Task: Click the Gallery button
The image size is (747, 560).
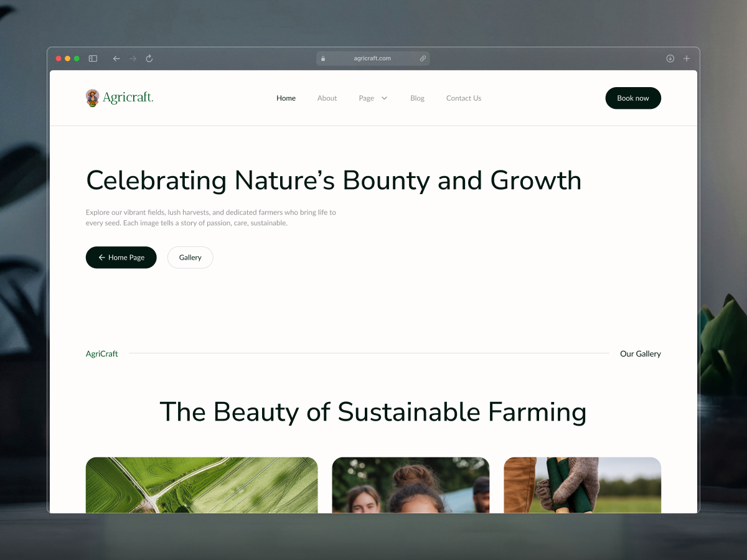Action: (x=190, y=257)
